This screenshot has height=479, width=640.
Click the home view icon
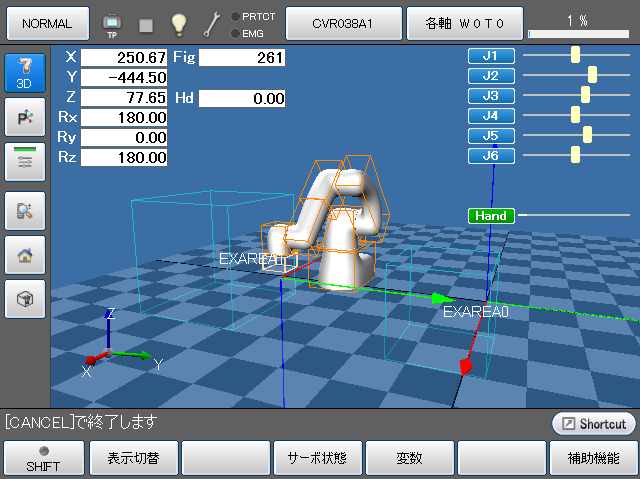[24, 254]
